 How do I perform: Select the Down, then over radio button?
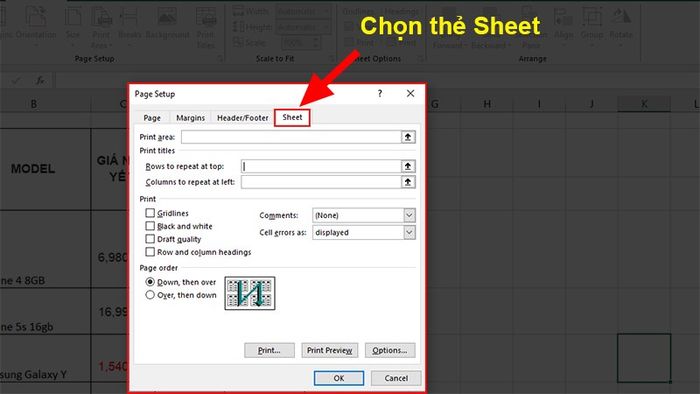pos(150,282)
